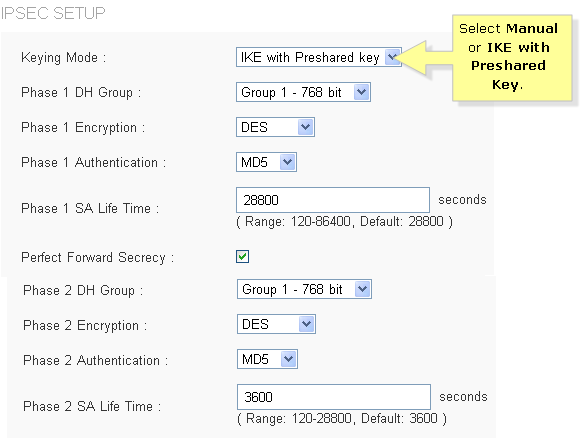Click the Phase 1 Authentication arrow icon
This screenshot has height=438, width=582.
(288, 162)
